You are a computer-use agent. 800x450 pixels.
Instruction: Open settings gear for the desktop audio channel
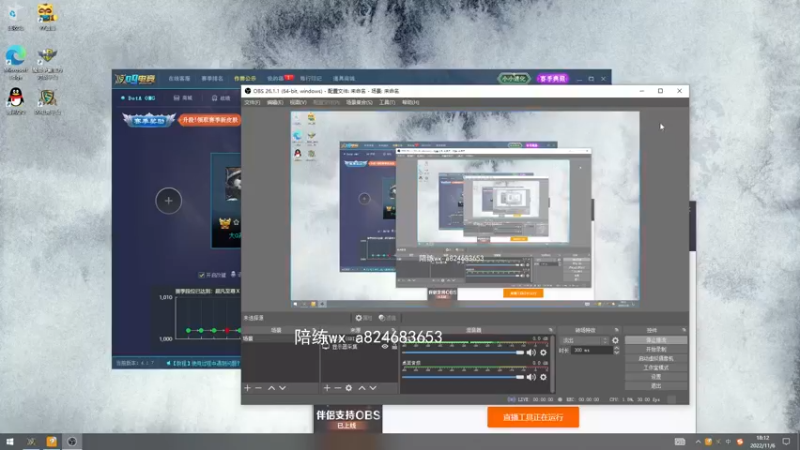point(543,377)
